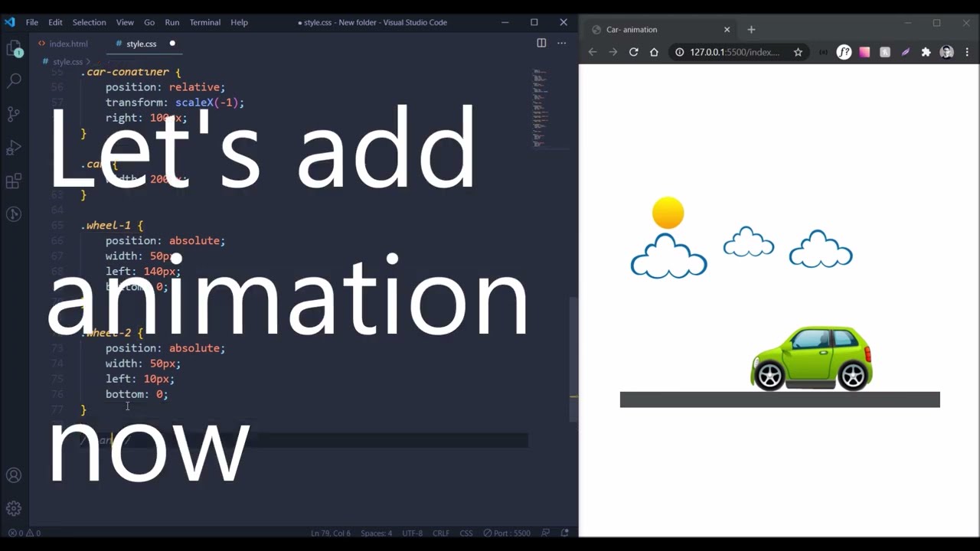The image size is (980, 551).
Task: Open the f? font extension
Action: [x=844, y=52]
